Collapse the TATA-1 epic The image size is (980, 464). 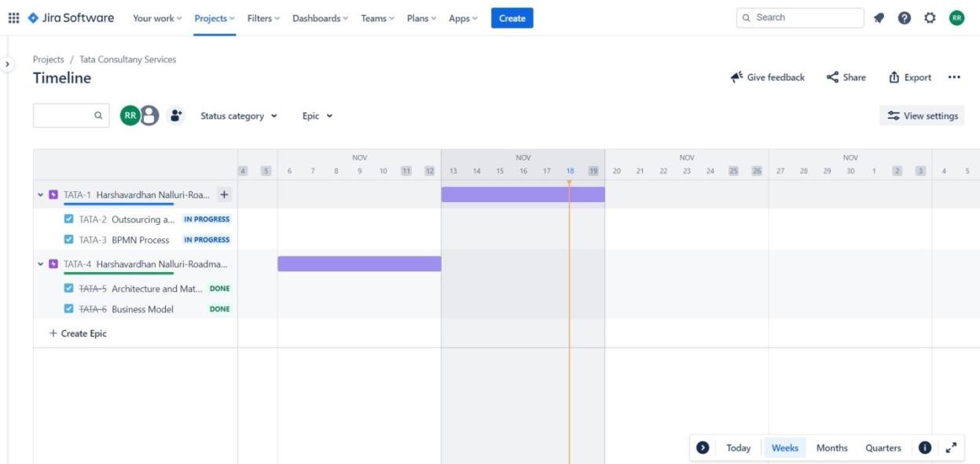[x=40, y=194]
